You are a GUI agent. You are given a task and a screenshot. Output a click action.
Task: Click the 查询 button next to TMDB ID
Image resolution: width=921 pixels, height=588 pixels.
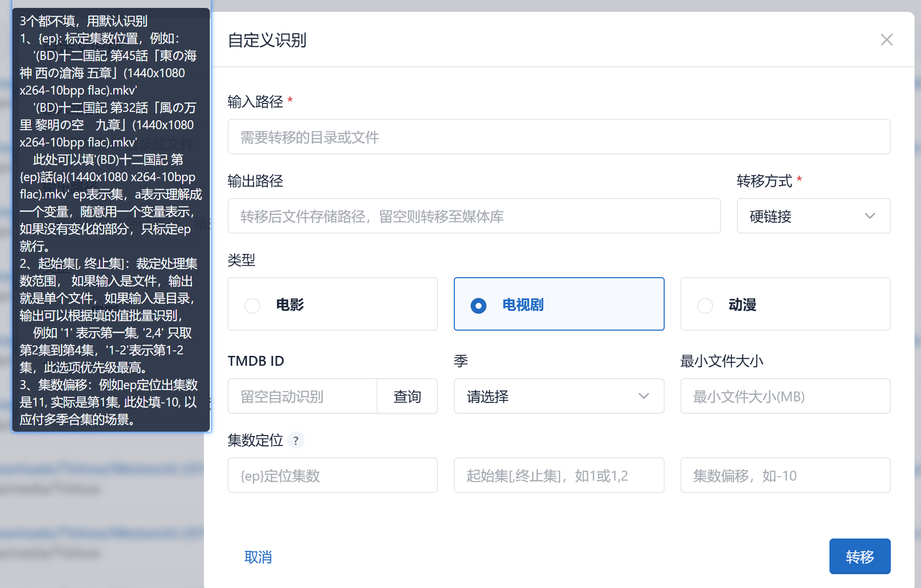[x=407, y=396]
